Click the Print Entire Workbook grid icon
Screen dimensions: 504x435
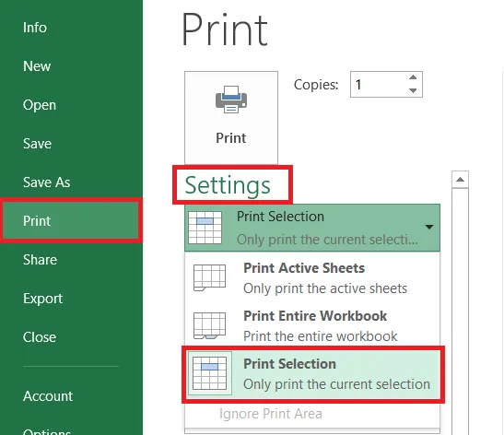click(x=209, y=325)
